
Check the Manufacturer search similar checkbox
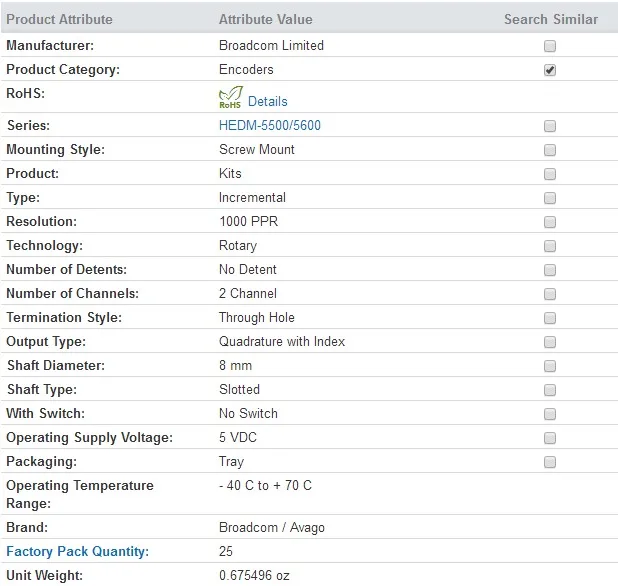click(x=550, y=46)
